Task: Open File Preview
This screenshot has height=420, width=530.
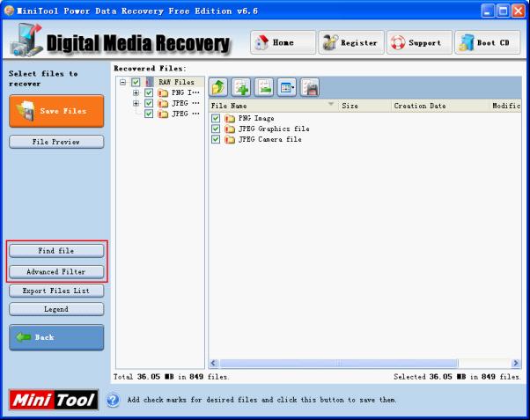Action: 56,142
